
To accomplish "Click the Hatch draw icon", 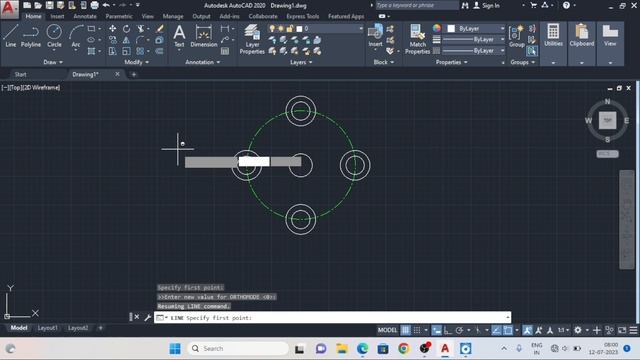I will [91, 51].
